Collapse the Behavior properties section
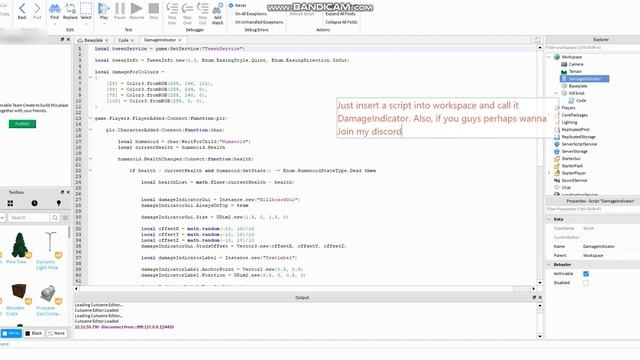Viewport: 640px width, 360px height. click(549, 264)
